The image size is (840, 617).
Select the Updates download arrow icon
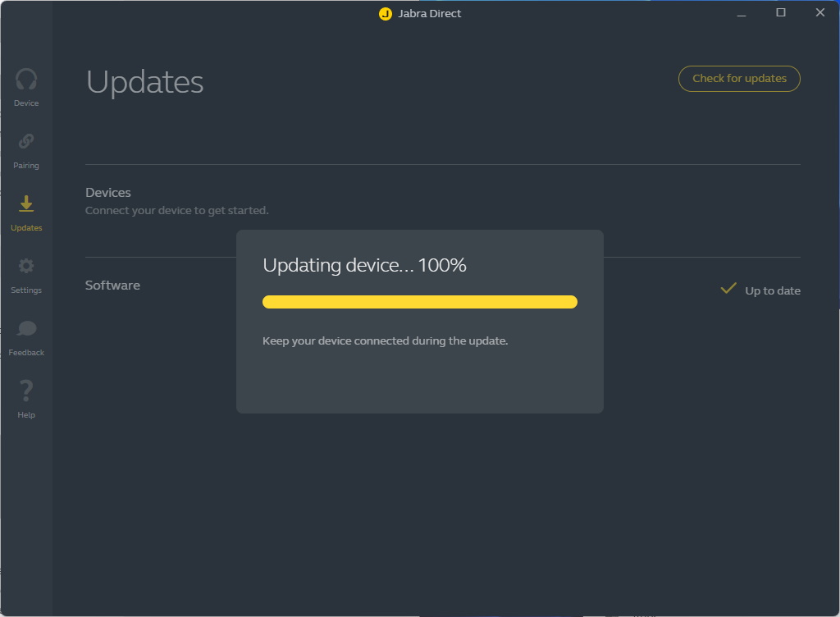(x=26, y=203)
